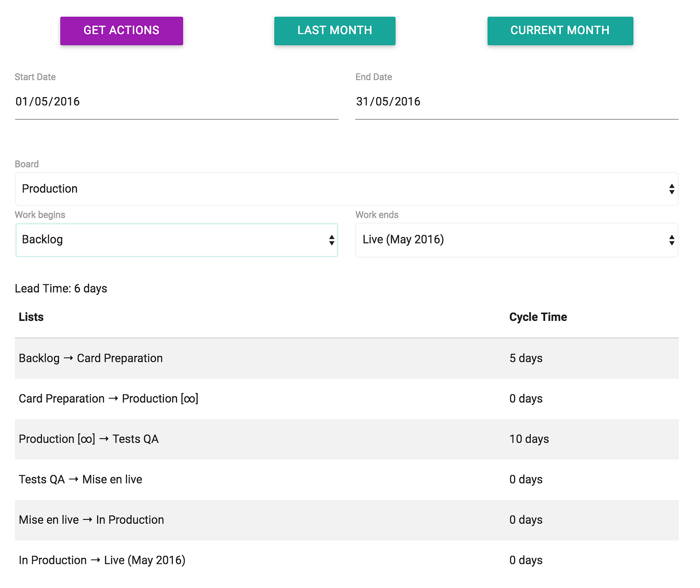The image size is (700, 588).
Task: Select the Mise en live → In Production row
Action: pyautogui.click(x=346, y=520)
